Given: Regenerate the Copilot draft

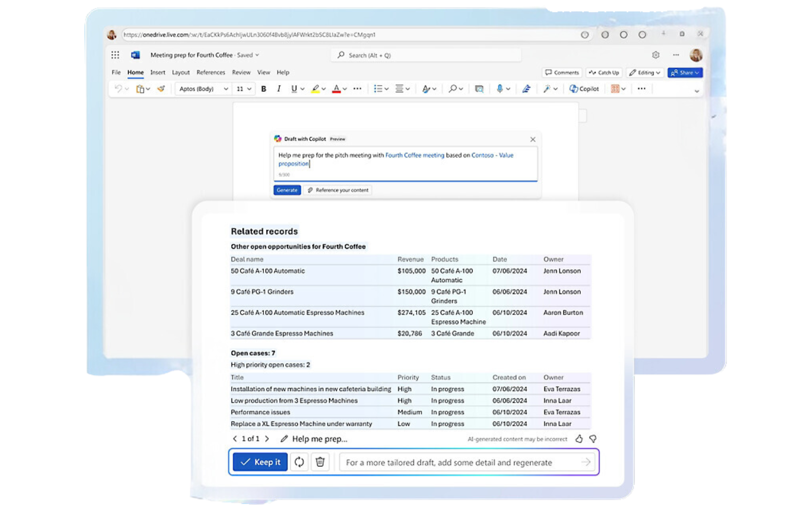Looking at the screenshot, I should point(299,462).
